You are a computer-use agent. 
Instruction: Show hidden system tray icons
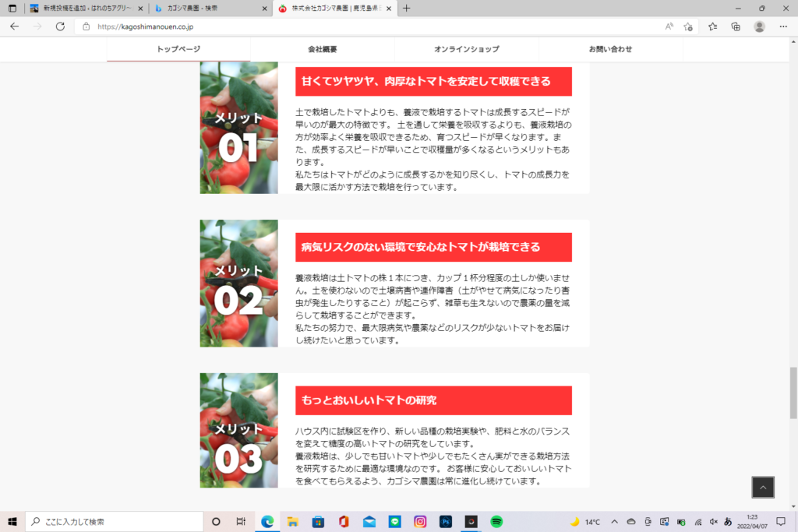tap(614, 522)
